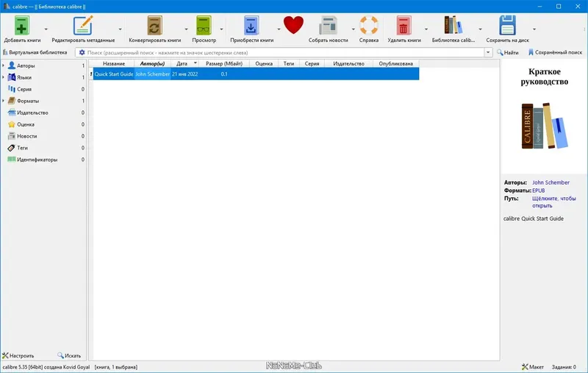Viewport: 588px width, 373px height.
Task: Open the calibre Library icon
Action: click(453, 25)
